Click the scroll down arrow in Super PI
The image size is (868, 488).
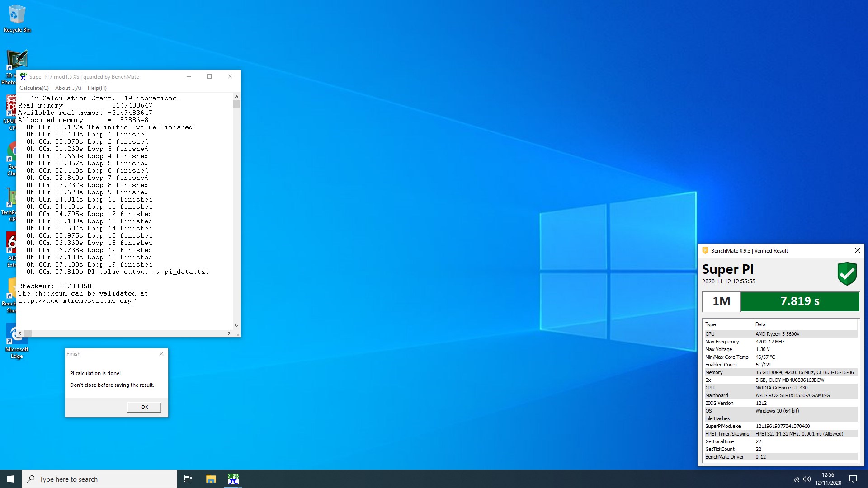coord(236,326)
